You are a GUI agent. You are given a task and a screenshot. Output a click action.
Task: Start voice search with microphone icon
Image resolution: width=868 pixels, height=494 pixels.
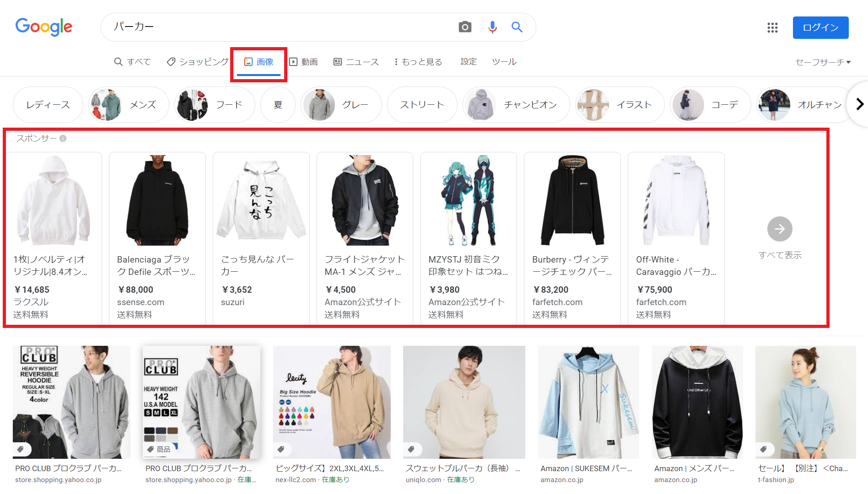click(492, 27)
